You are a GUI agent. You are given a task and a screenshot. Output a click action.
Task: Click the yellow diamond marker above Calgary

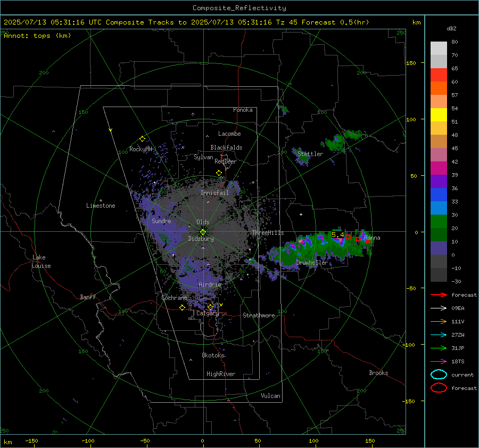[x=210, y=307]
